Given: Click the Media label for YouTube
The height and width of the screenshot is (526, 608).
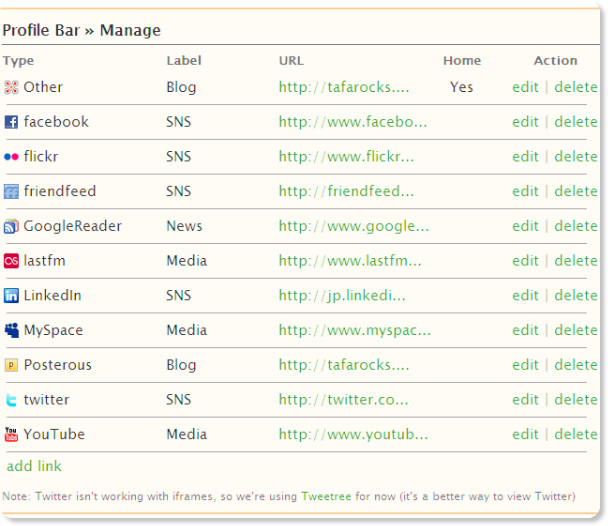Looking at the screenshot, I should pos(187,435).
